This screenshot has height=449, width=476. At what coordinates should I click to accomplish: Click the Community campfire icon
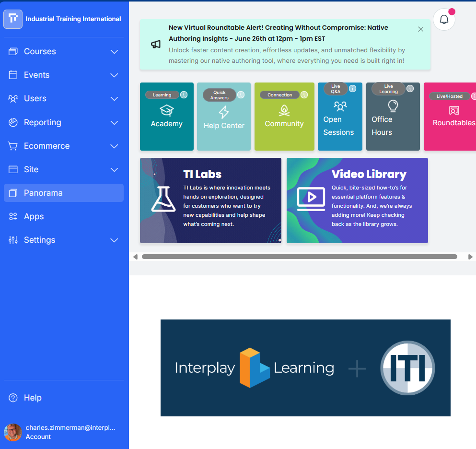[284, 111]
